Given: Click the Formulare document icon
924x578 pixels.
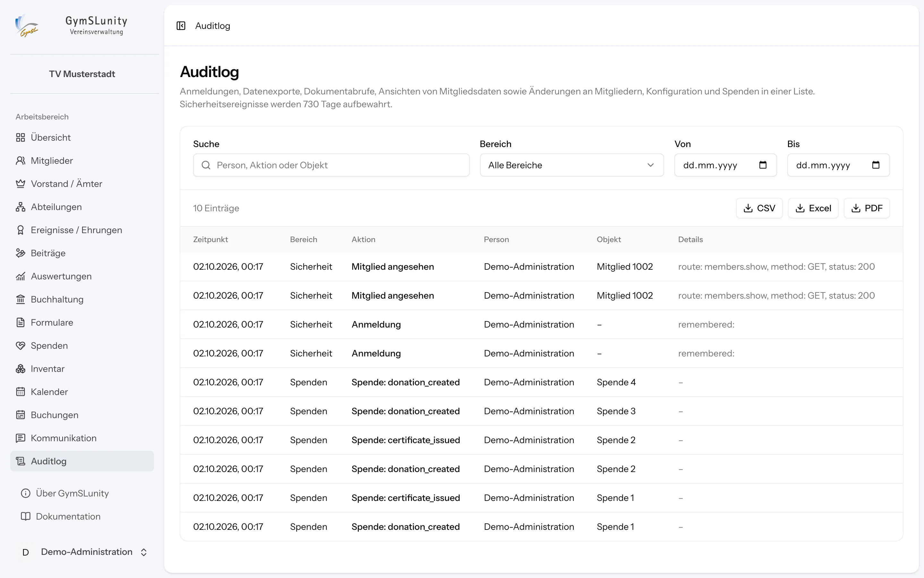Looking at the screenshot, I should pos(21,322).
